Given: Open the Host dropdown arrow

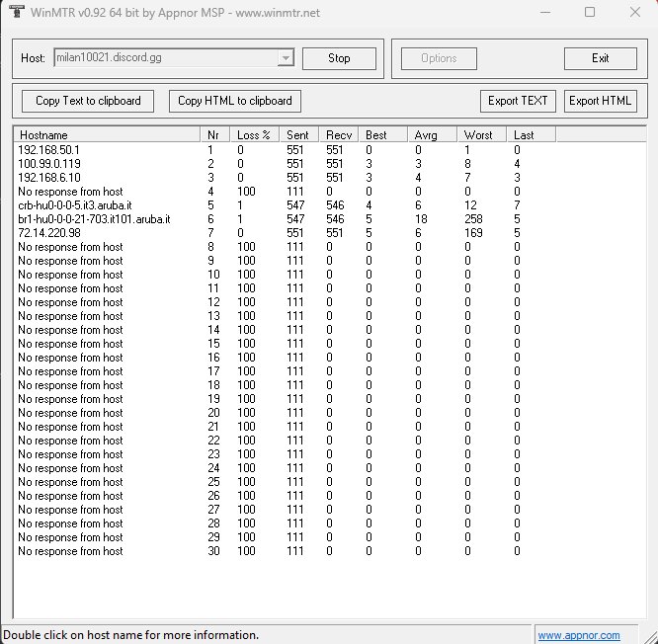Looking at the screenshot, I should click(286, 58).
